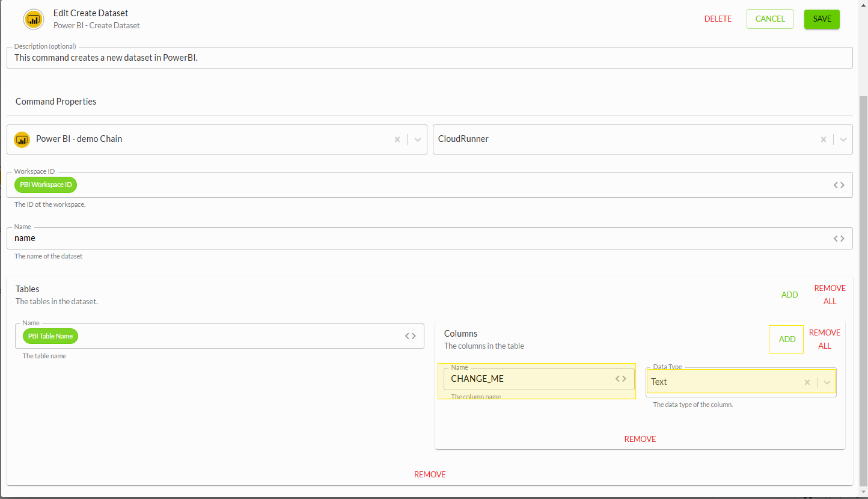This screenshot has height=499, width=868.
Task: Cancel editing the command
Action: (x=770, y=19)
